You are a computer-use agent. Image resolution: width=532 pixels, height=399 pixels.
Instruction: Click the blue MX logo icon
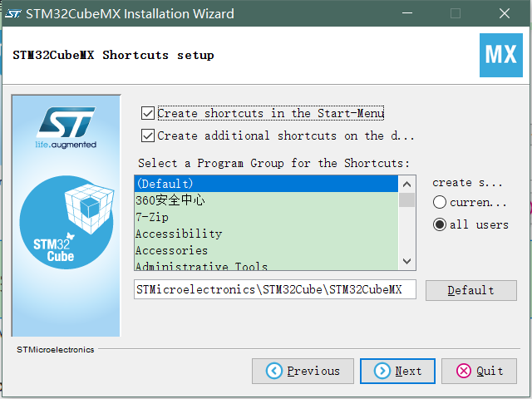tap(500, 55)
